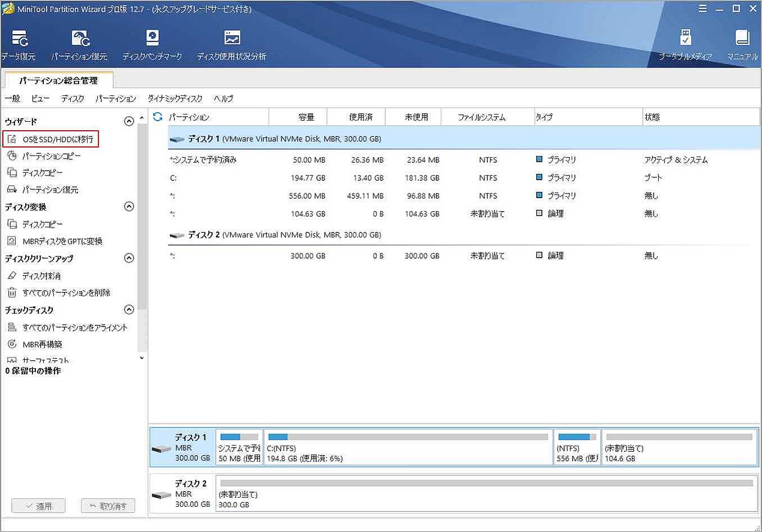Open the パーティション menu

pos(116,98)
